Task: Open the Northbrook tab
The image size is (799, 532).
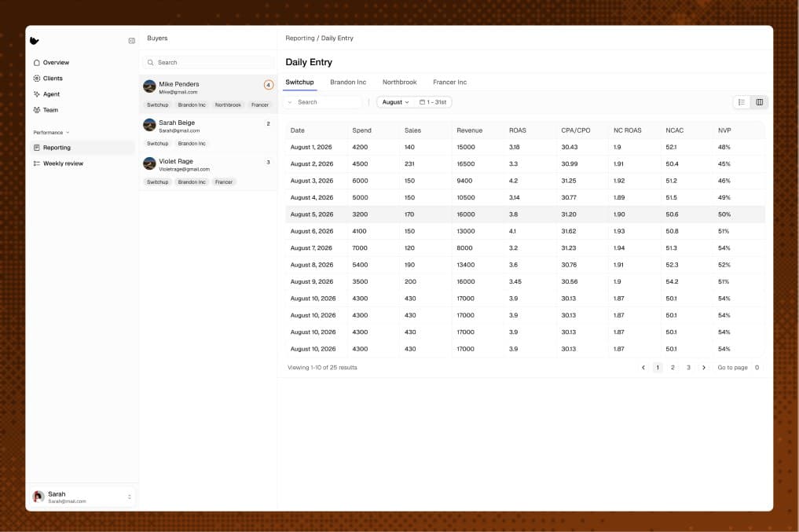Action: (x=399, y=82)
